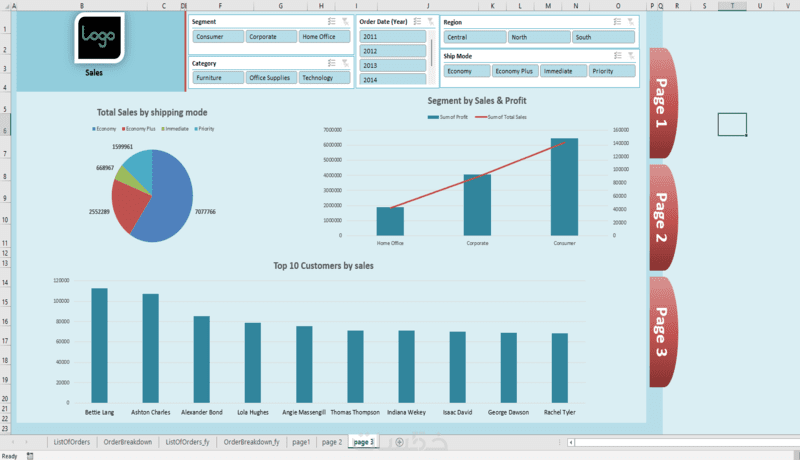800x460 pixels.
Task: Navigate with the red Page 3 button
Action: pyautogui.click(x=662, y=331)
